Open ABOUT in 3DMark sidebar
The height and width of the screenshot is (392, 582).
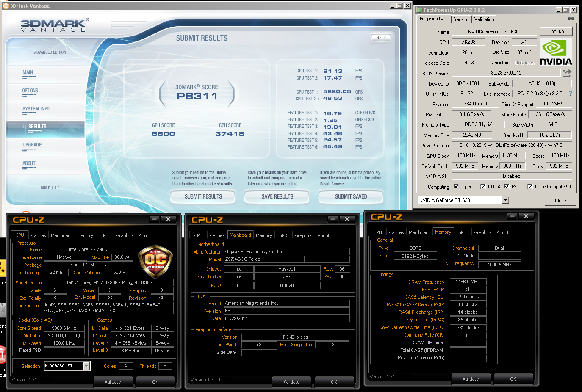point(29,164)
